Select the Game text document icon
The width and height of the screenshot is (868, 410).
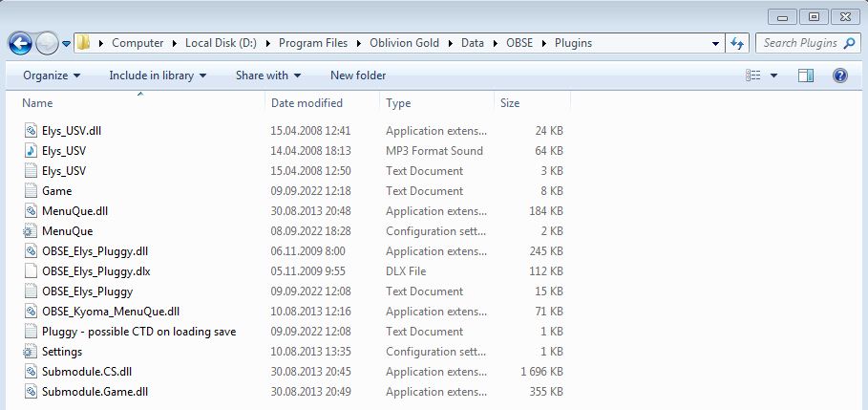click(x=31, y=190)
